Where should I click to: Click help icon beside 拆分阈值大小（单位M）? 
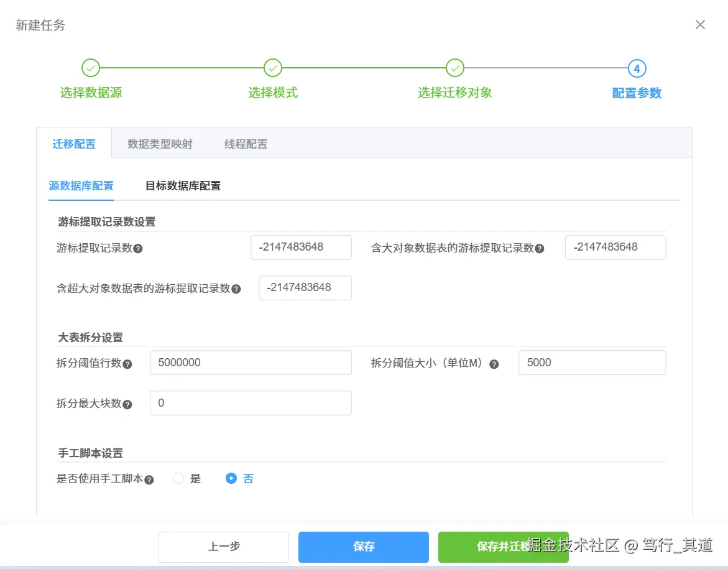point(494,364)
